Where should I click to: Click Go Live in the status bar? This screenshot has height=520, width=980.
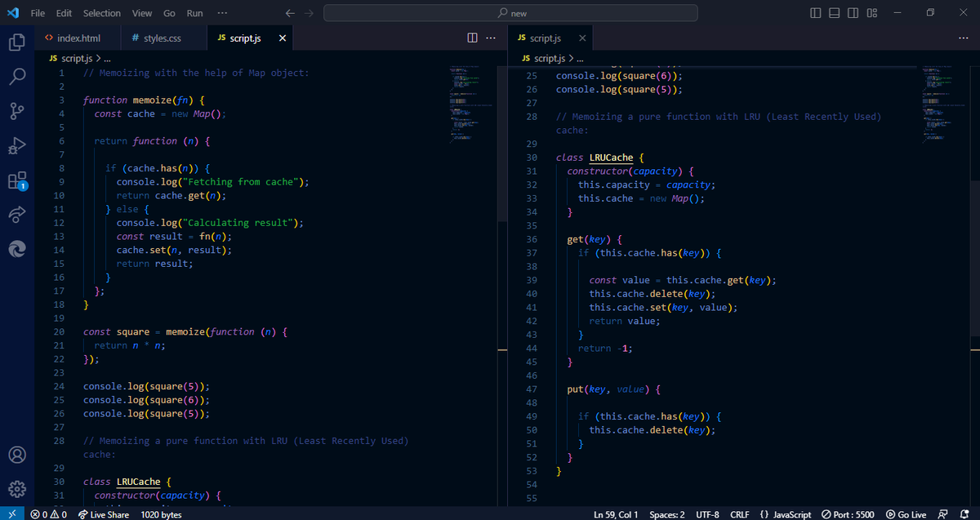pos(906,514)
